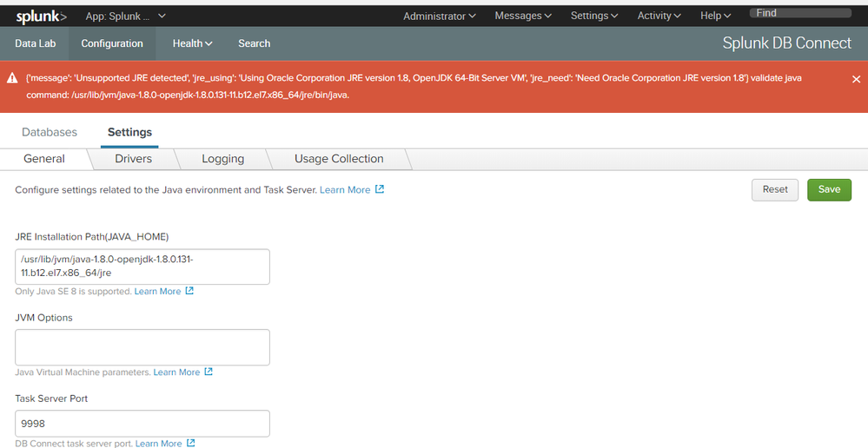868x448 pixels.
Task: Click the Splunk DB Connect title
Action: click(786, 43)
